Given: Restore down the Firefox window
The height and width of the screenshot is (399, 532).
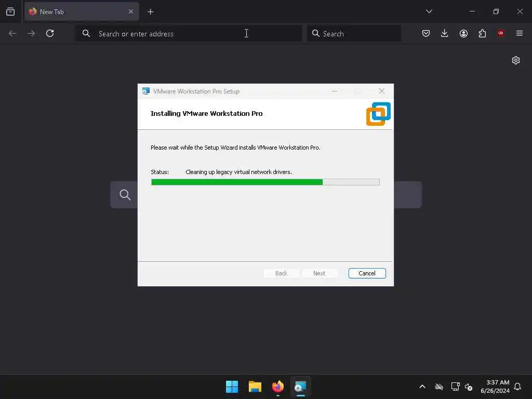Looking at the screenshot, I should click(496, 11).
